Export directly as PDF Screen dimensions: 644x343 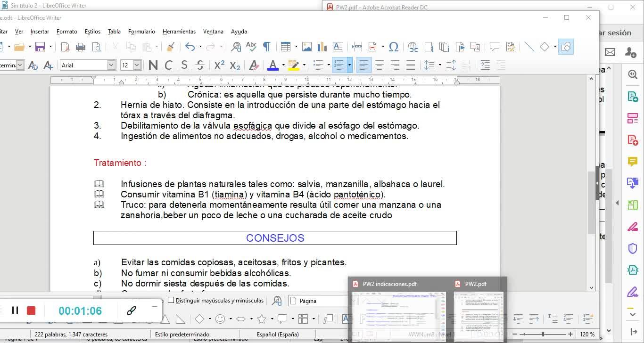click(x=65, y=47)
